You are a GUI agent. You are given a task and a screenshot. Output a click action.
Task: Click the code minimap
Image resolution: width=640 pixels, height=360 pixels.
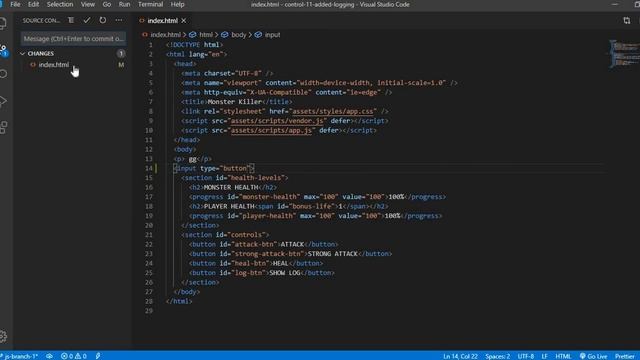624,53
